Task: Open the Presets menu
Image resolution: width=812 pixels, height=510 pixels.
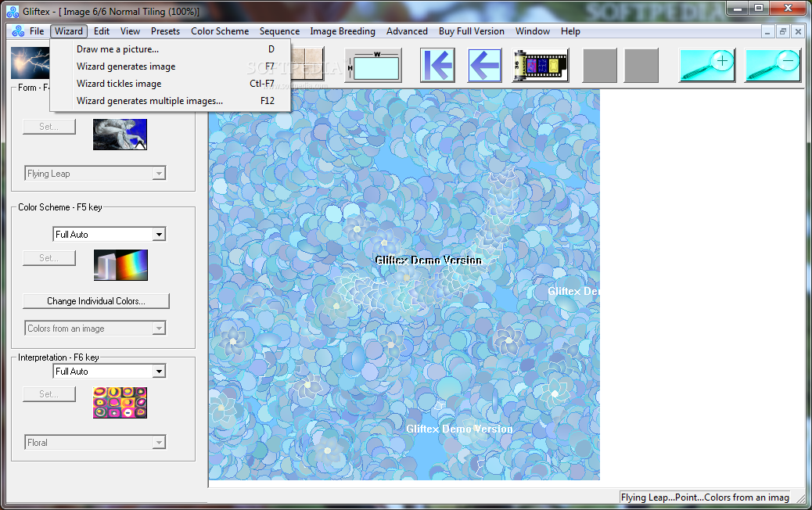Action: point(165,31)
